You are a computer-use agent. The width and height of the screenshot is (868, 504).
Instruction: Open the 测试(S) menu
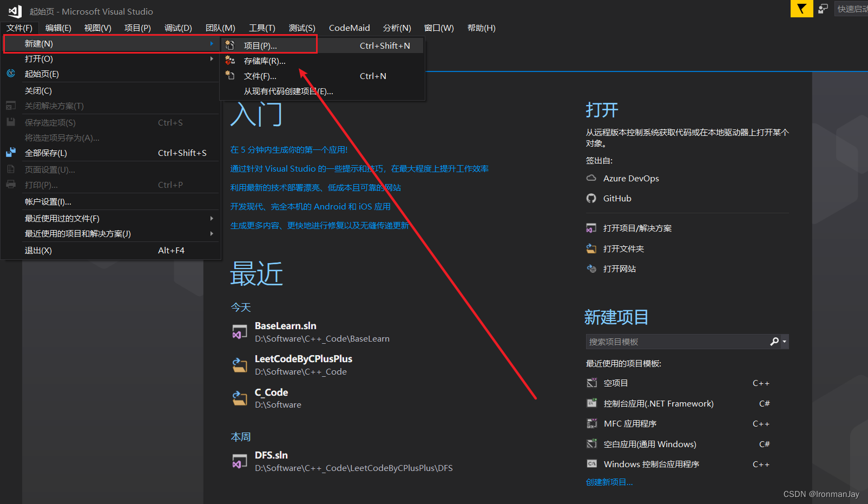(302, 28)
